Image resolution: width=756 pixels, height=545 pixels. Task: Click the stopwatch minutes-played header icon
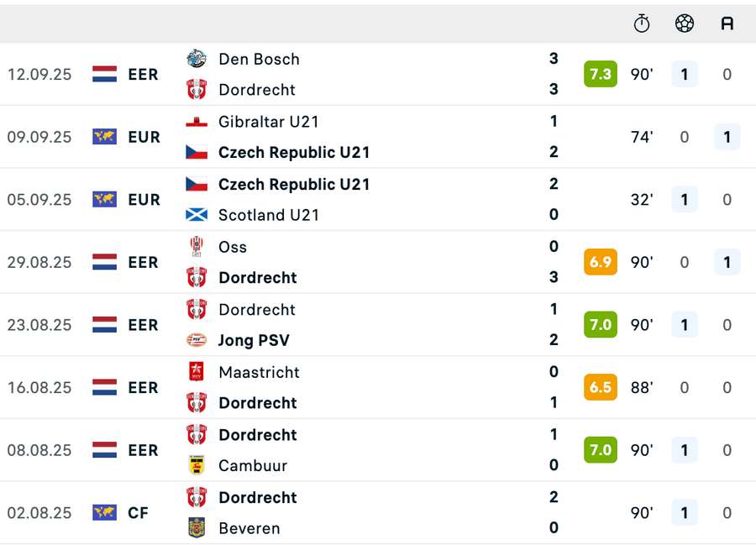[641, 24]
